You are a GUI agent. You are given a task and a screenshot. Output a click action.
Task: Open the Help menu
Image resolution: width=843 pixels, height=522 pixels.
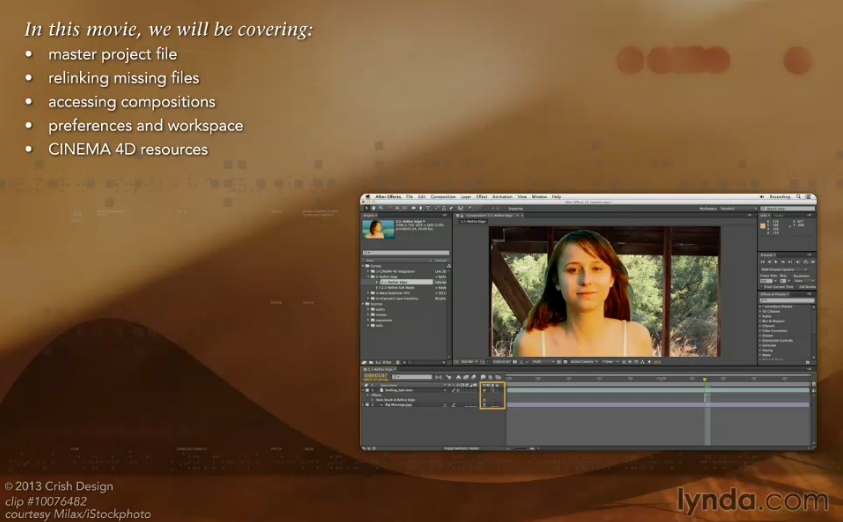556,197
